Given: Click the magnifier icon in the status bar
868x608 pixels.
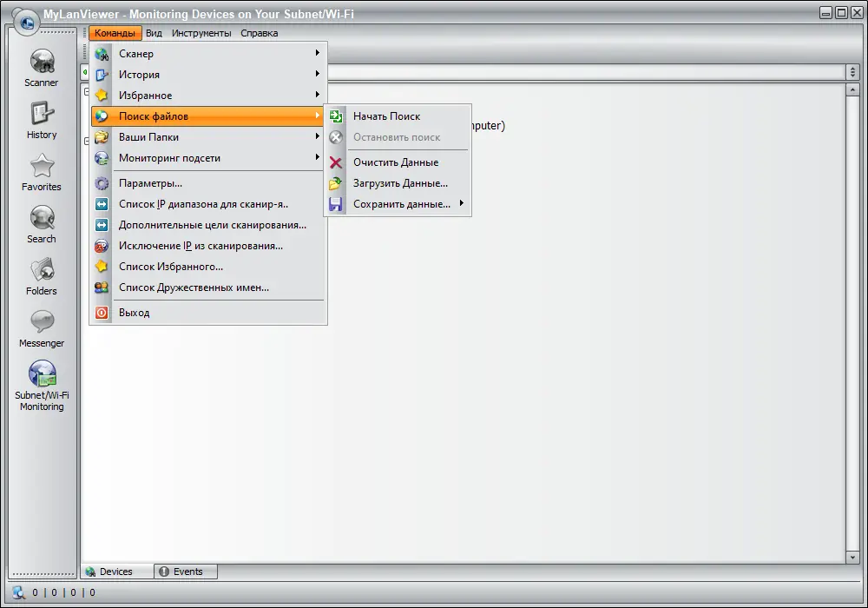Looking at the screenshot, I should click(17, 591).
